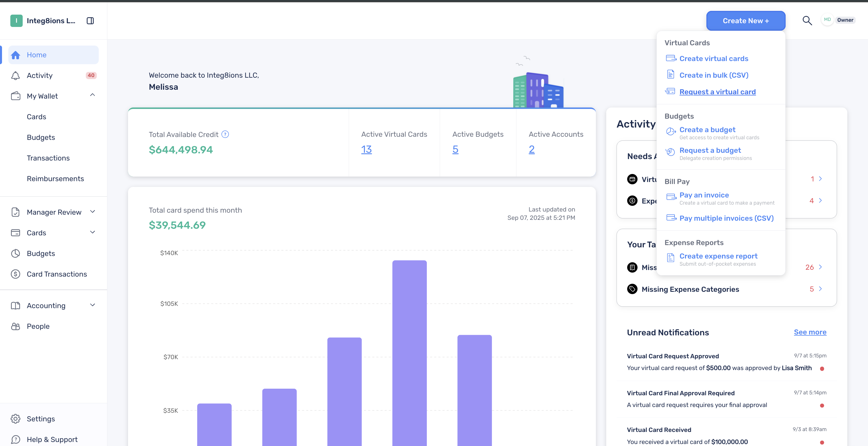Select Create expense report
Viewport: 868px width, 446px height.
pos(718,256)
